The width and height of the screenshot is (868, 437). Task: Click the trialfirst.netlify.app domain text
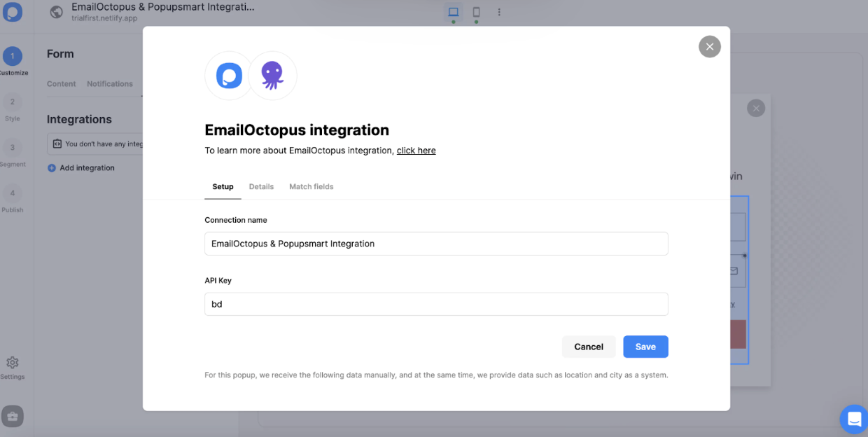click(x=104, y=18)
